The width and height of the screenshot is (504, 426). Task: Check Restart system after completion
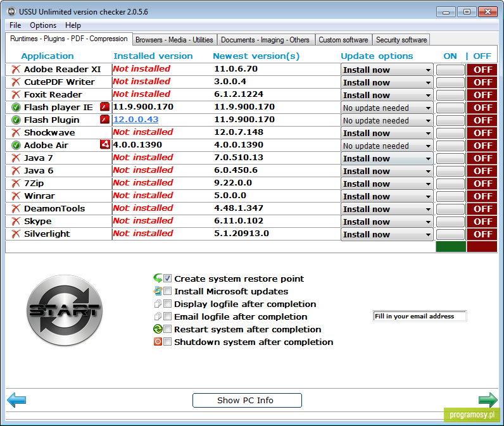[x=167, y=329]
